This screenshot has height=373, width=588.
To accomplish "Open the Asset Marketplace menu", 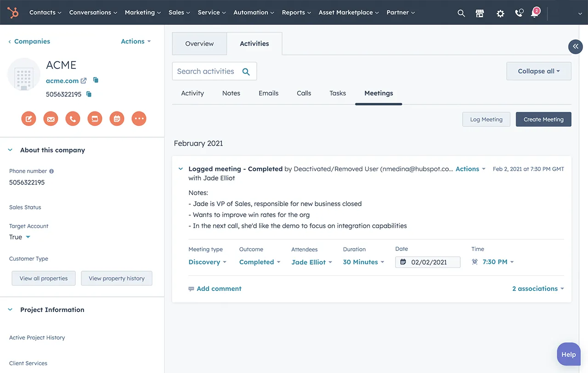I will point(349,12).
